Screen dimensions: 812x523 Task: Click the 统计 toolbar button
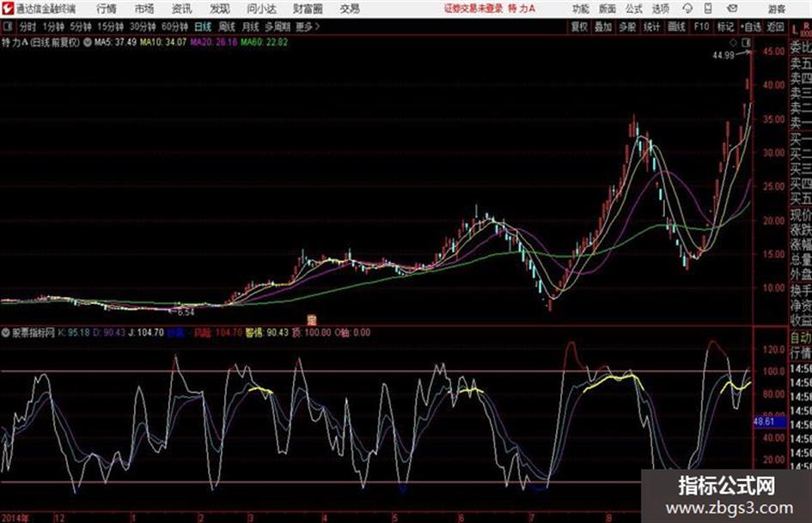[652, 27]
